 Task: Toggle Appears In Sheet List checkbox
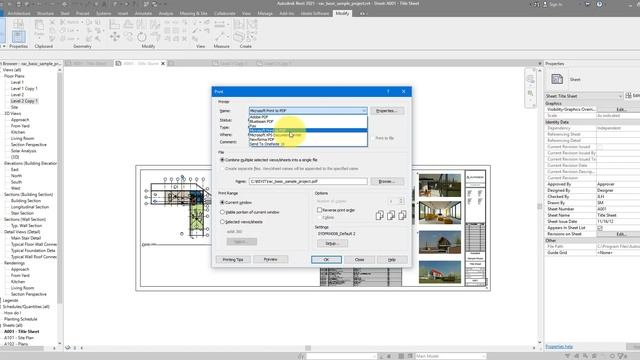(x=600, y=228)
